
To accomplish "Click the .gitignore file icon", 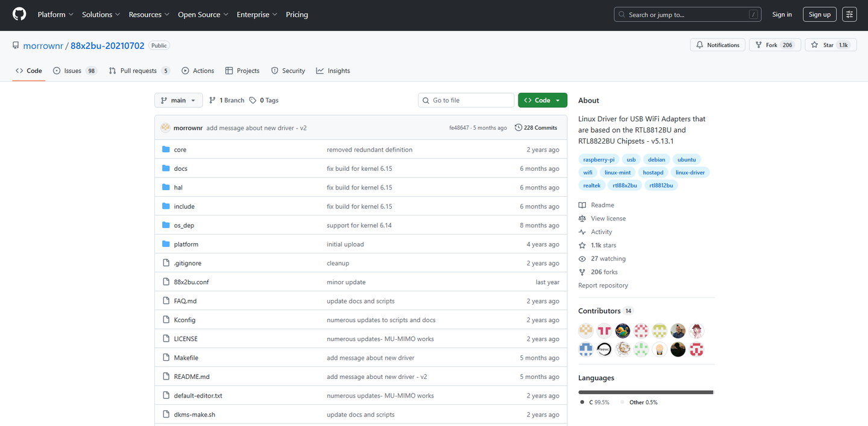I will [166, 263].
